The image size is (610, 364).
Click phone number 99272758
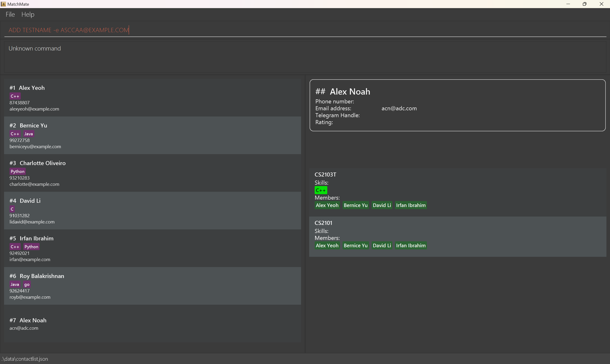[20, 140]
